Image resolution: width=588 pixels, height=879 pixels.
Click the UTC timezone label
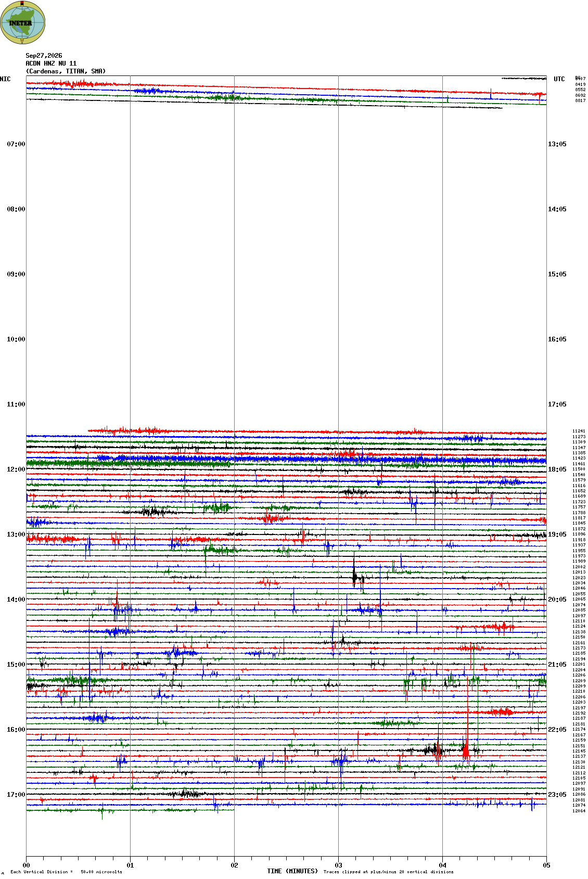(559, 79)
